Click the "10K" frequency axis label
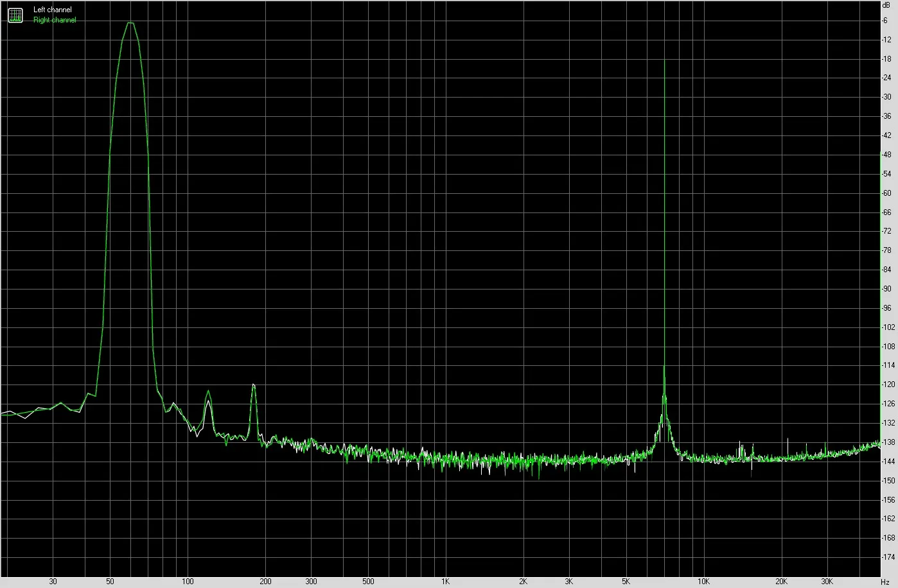898x588 pixels. coord(703,582)
